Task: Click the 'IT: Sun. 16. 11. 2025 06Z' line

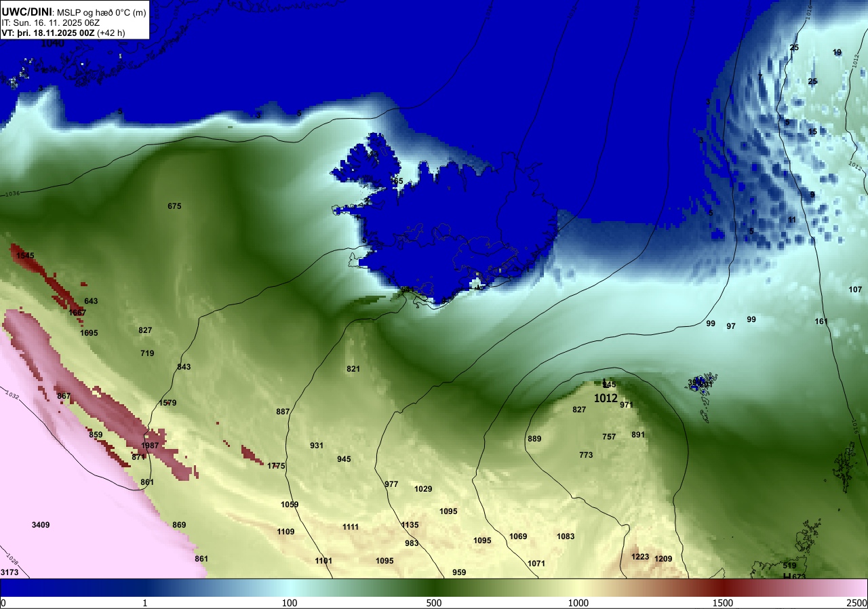Action: click(50, 22)
